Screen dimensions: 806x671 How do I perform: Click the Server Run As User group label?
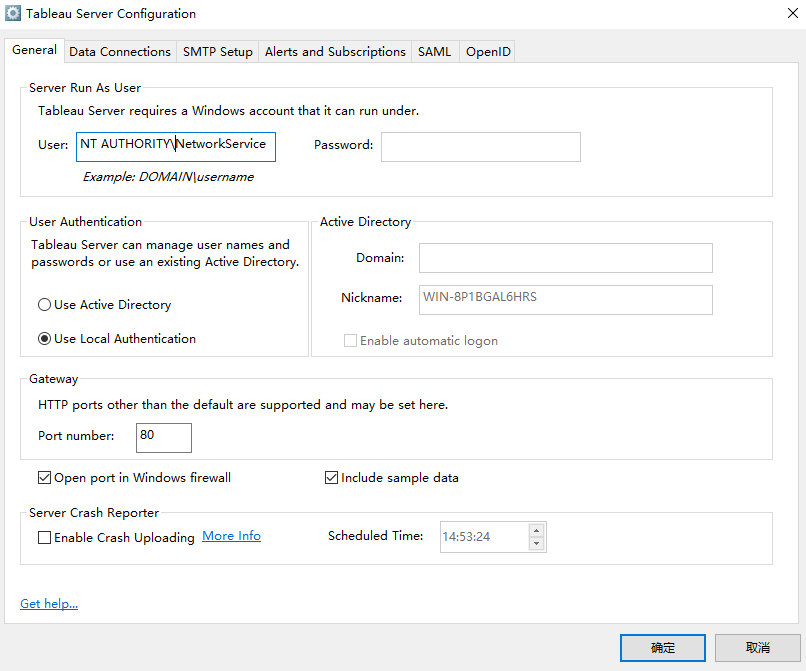tap(85, 88)
